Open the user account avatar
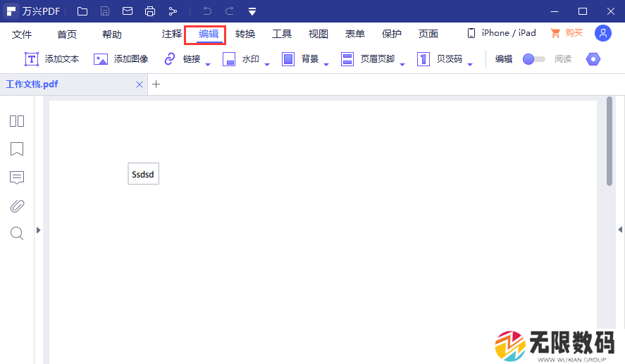This screenshot has width=625, height=364. point(603,33)
